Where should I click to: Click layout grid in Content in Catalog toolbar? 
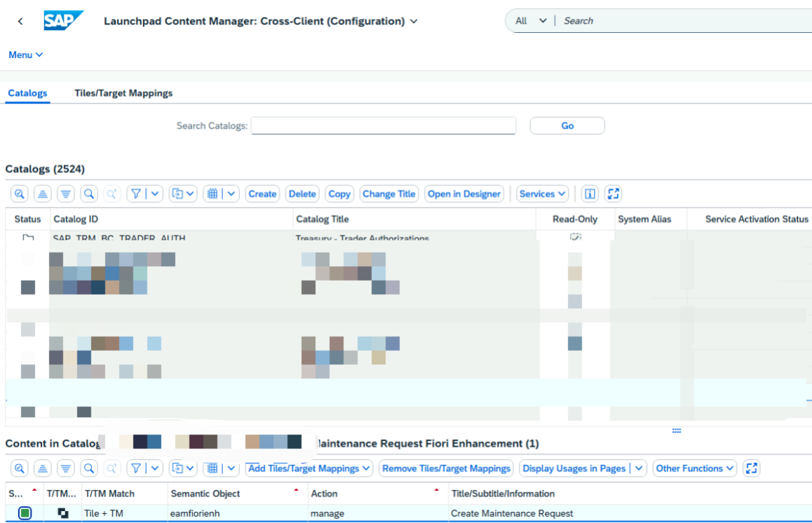tap(212, 468)
